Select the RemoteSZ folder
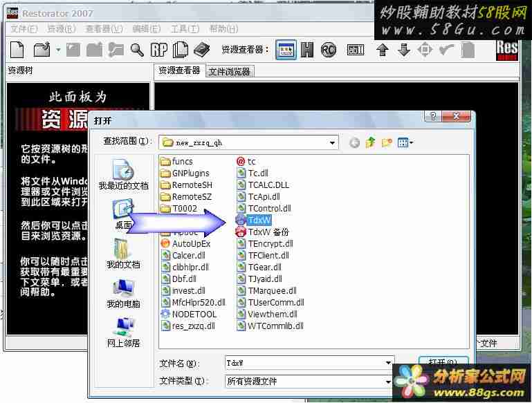Screen dimensions: 532x403 (x=186, y=197)
